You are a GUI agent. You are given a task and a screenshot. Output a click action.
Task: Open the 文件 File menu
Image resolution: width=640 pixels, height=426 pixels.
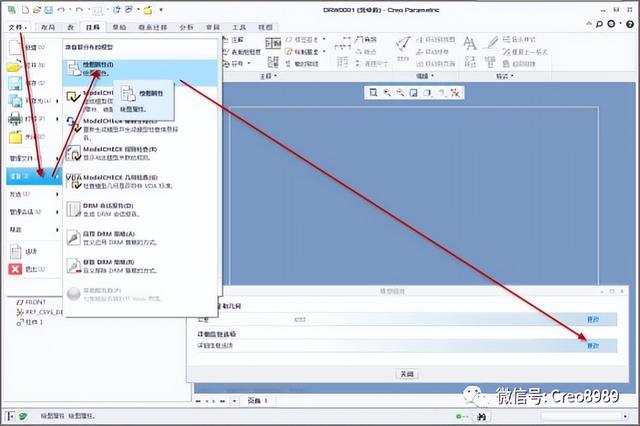click(18, 27)
